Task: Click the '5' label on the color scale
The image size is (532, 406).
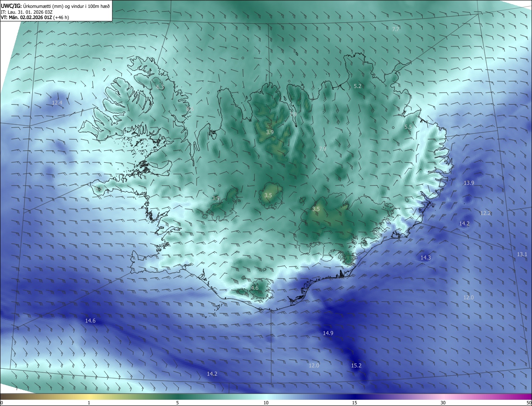Action: pos(177,403)
